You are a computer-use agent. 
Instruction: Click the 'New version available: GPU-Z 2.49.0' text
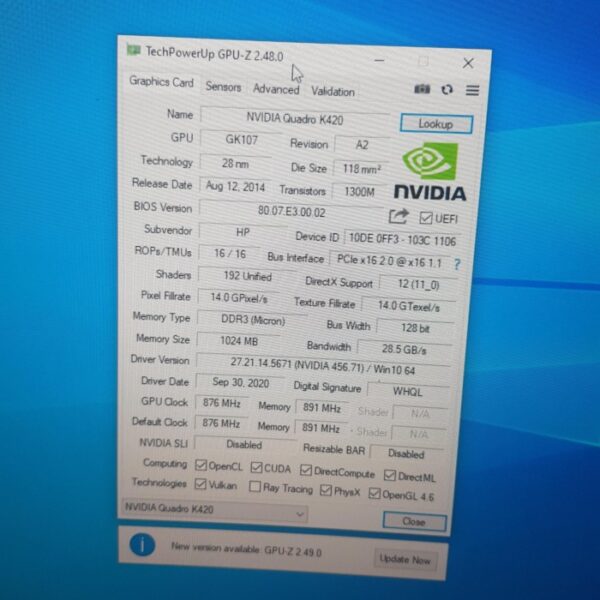246,549
